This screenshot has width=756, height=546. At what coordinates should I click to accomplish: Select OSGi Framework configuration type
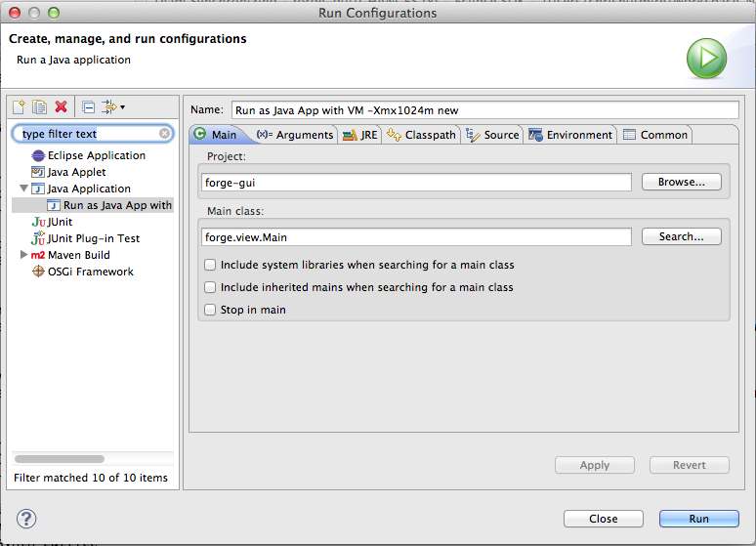tap(90, 272)
